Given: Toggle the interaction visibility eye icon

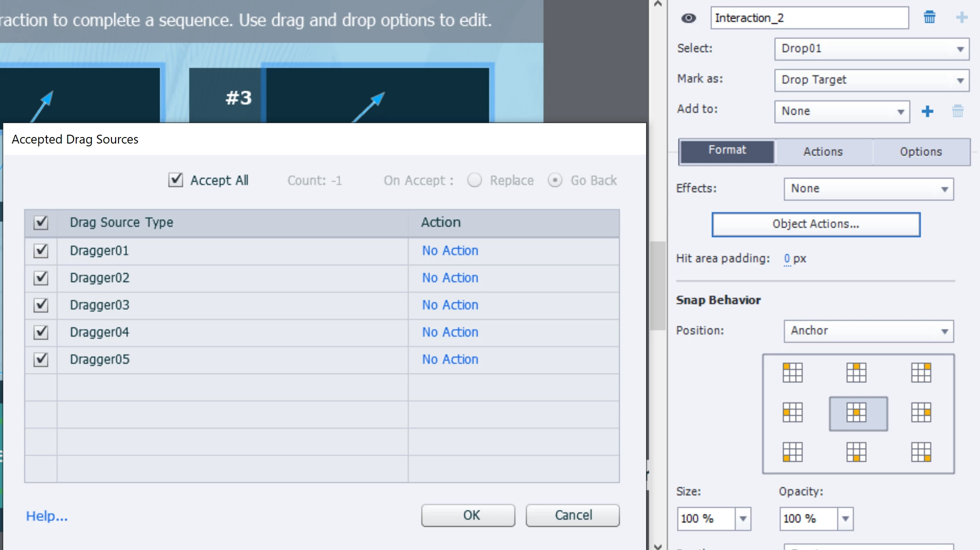Looking at the screenshot, I should click(688, 18).
